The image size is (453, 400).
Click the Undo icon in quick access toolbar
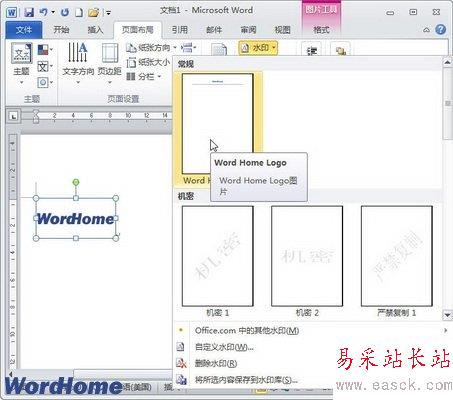(x=44, y=13)
